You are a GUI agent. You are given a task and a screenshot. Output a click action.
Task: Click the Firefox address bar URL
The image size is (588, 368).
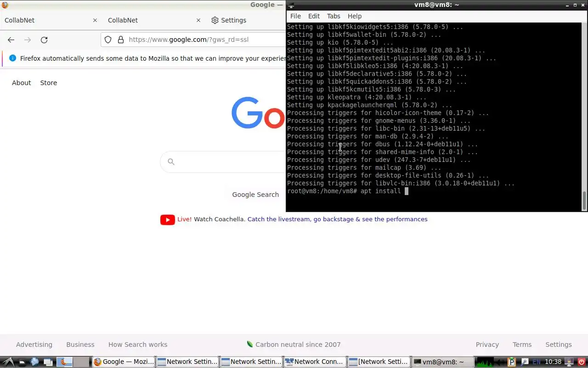[189, 40]
